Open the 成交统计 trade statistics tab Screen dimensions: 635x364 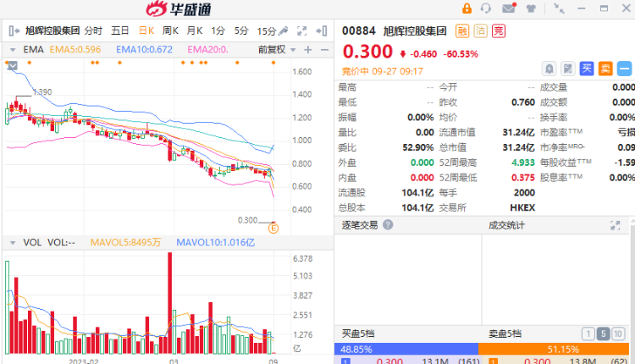click(506, 225)
